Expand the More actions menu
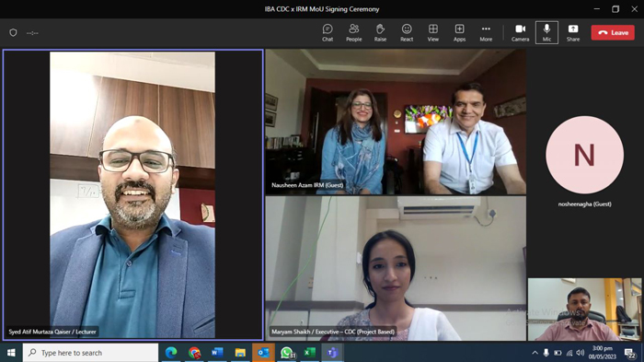Image resolution: width=644 pixels, height=362 pixels. [486, 32]
